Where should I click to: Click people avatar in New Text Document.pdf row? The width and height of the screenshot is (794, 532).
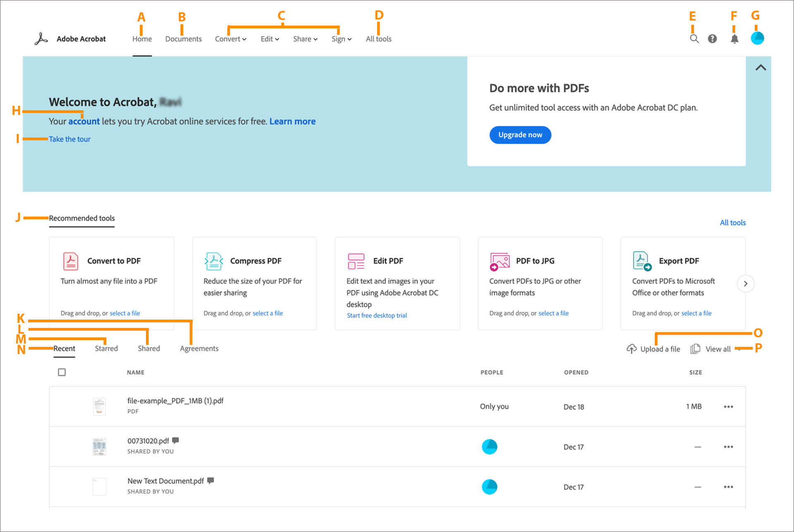pyautogui.click(x=490, y=487)
